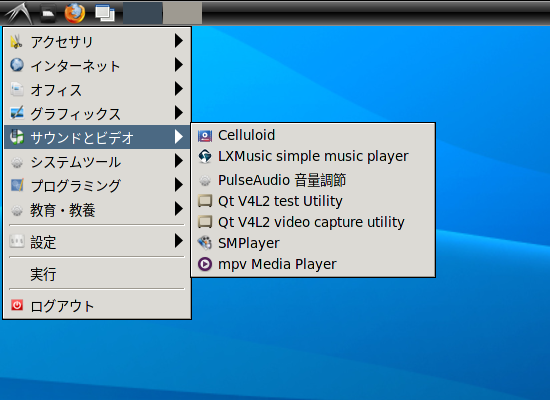Viewport: 550px width, 400px height.
Task: Click the Qt V4L2 test Utility icon
Action: point(205,201)
